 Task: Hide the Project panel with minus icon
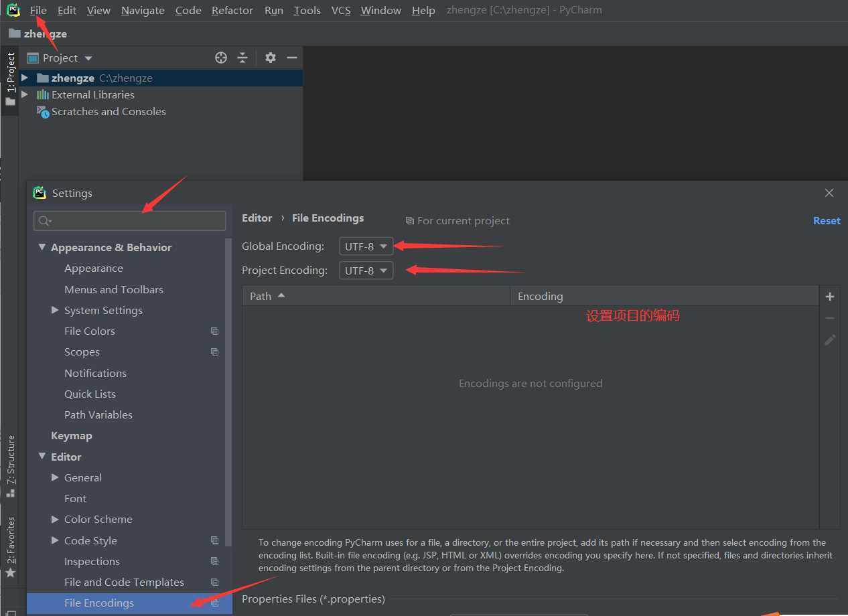point(292,58)
